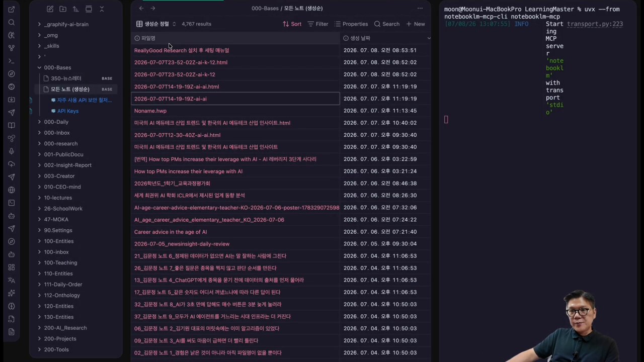Click 000-Bases in the breadcrumb path
The image size is (644, 362).
coord(265,8)
